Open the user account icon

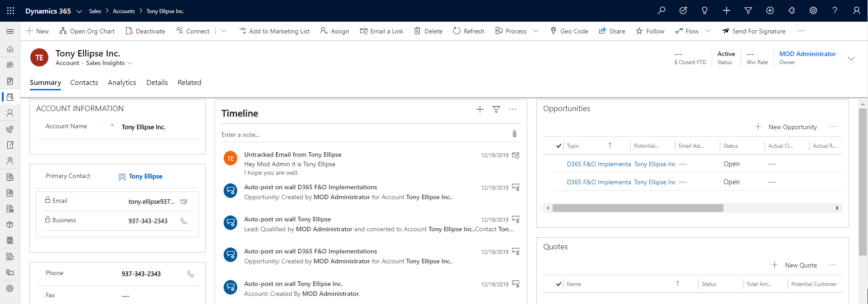pyautogui.click(x=856, y=11)
